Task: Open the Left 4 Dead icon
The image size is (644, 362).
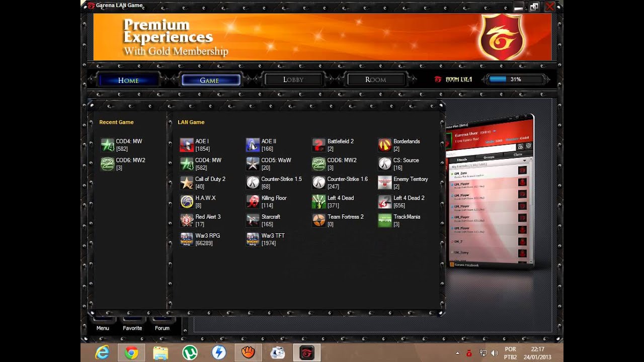Action: (319, 202)
